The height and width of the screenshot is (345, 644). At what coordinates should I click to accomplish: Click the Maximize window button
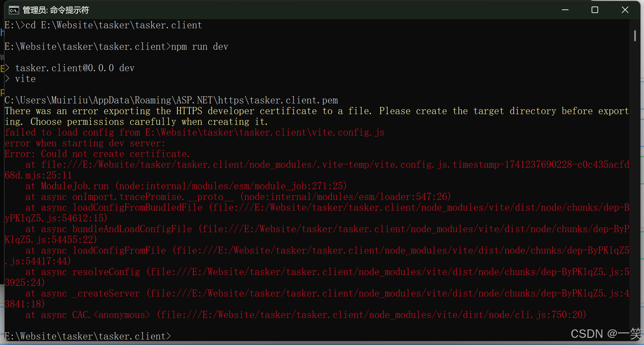click(595, 10)
